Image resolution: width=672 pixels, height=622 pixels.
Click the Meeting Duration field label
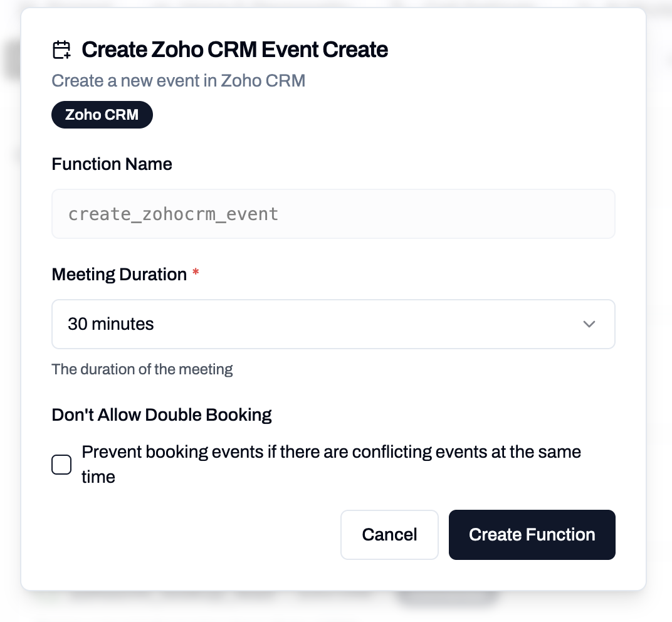point(119,274)
